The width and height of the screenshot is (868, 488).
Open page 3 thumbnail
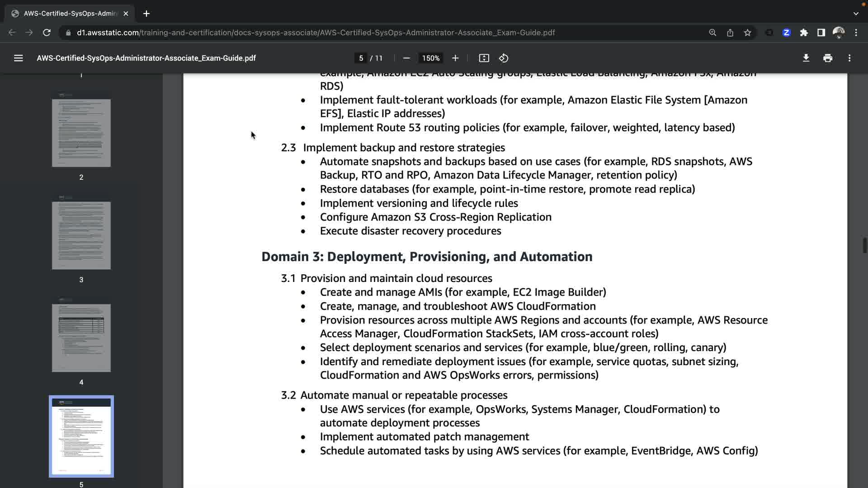click(x=81, y=235)
